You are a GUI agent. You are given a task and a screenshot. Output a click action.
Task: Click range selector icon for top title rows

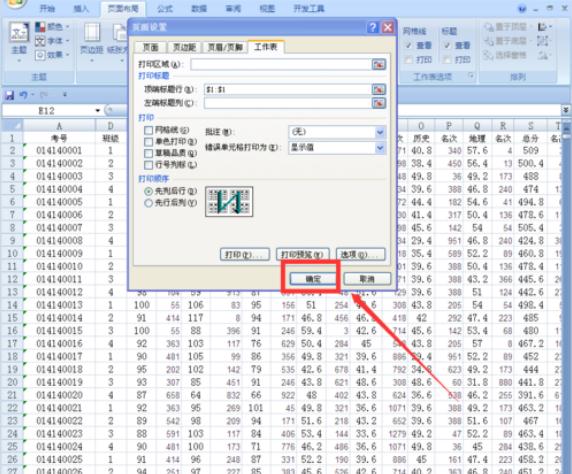pyautogui.click(x=379, y=89)
